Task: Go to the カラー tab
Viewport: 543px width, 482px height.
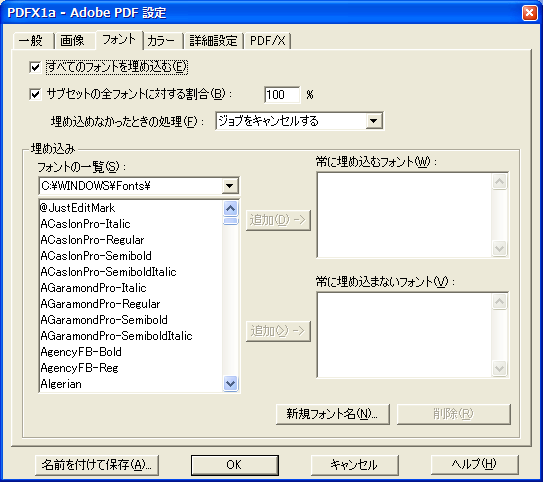Action: pyautogui.click(x=162, y=41)
